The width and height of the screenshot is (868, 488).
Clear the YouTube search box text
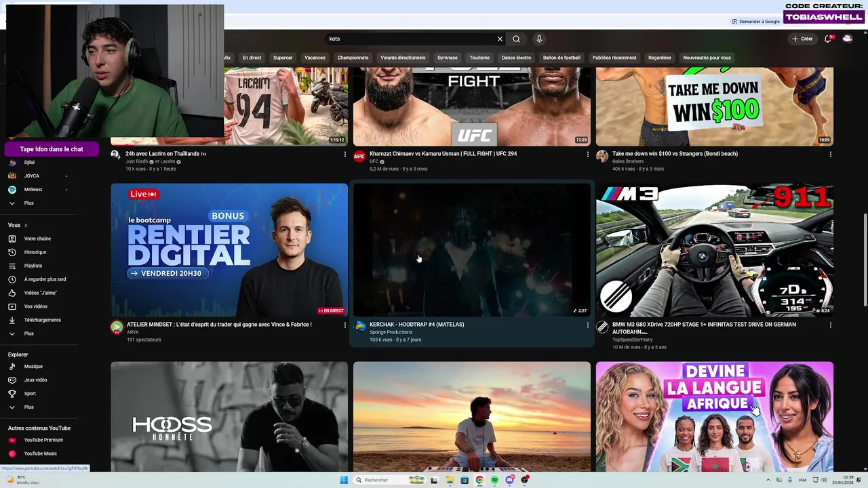[500, 39]
